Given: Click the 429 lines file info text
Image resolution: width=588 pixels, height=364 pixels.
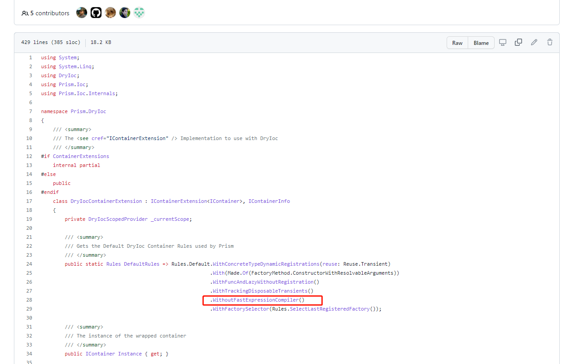Looking at the screenshot, I should coord(50,42).
